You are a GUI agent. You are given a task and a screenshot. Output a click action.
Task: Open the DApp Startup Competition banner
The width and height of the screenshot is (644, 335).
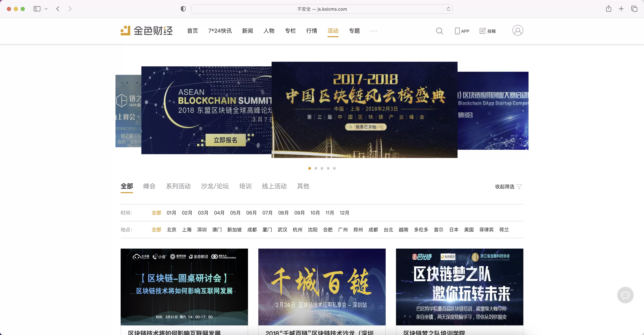coord(493,111)
